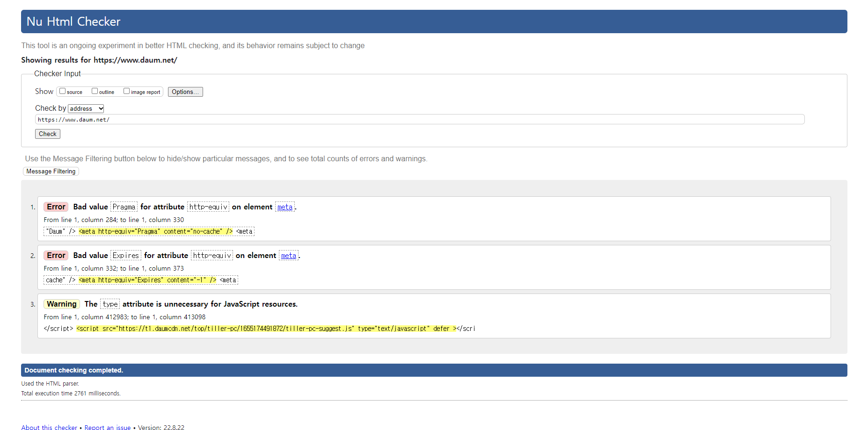This screenshot has height=430, width=868.
Task: Open Message Filtering
Action: 51,172
